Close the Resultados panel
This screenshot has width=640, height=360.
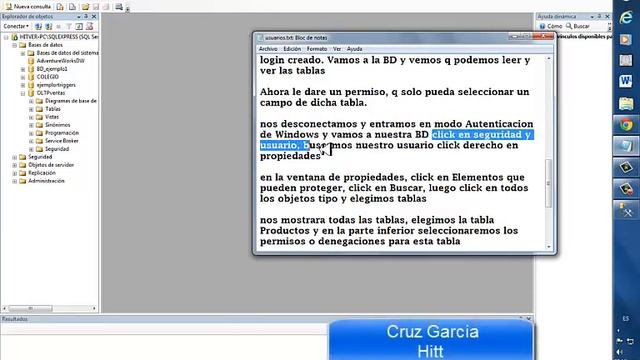point(529,319)
